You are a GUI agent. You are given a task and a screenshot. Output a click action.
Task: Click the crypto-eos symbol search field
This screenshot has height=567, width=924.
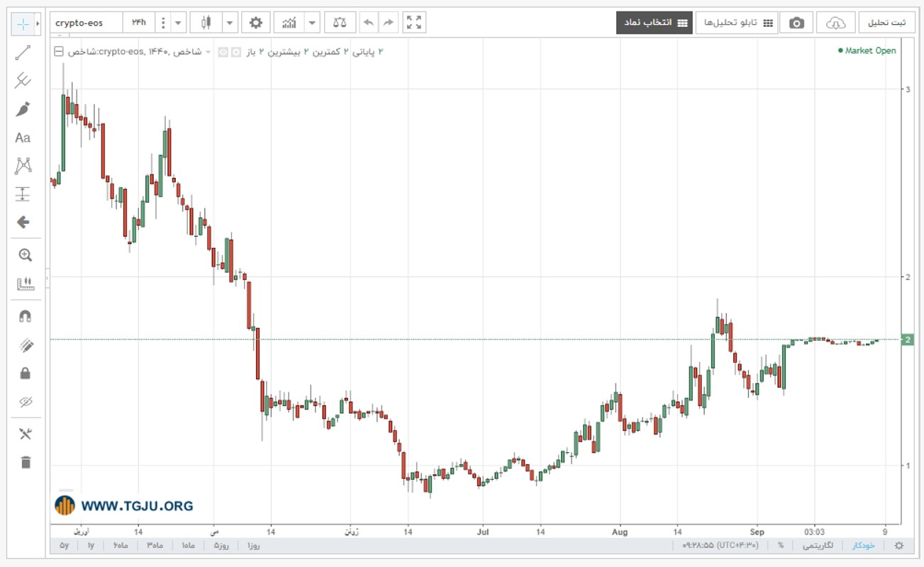click(87, 23)
